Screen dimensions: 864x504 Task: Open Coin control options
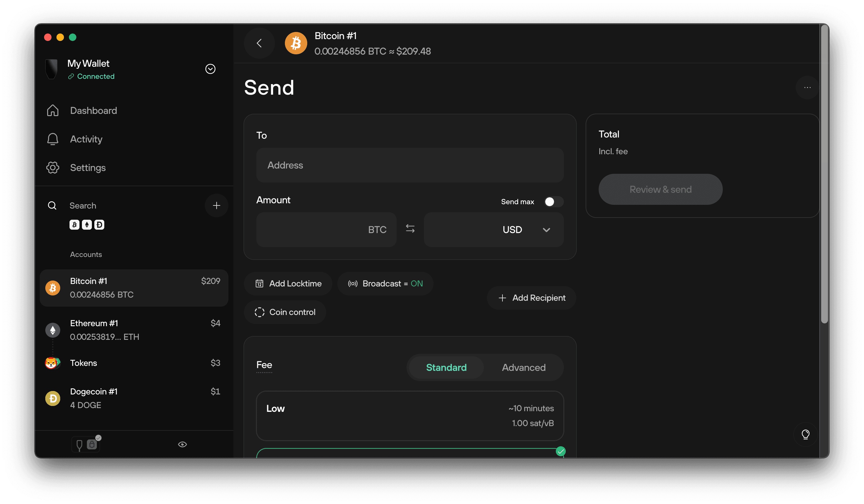click(x=285, y=312)
